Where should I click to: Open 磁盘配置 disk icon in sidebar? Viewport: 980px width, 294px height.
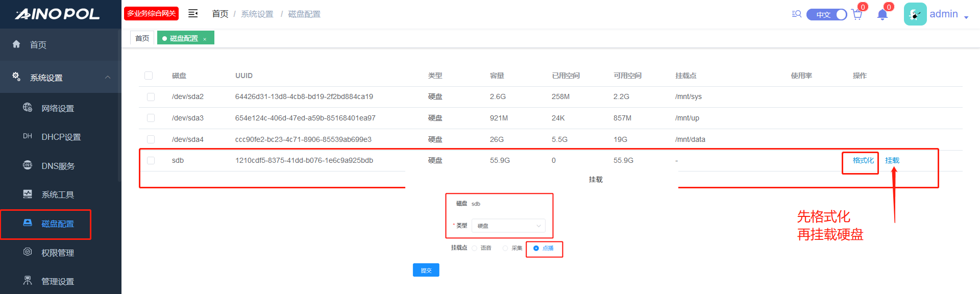[28, 223]
